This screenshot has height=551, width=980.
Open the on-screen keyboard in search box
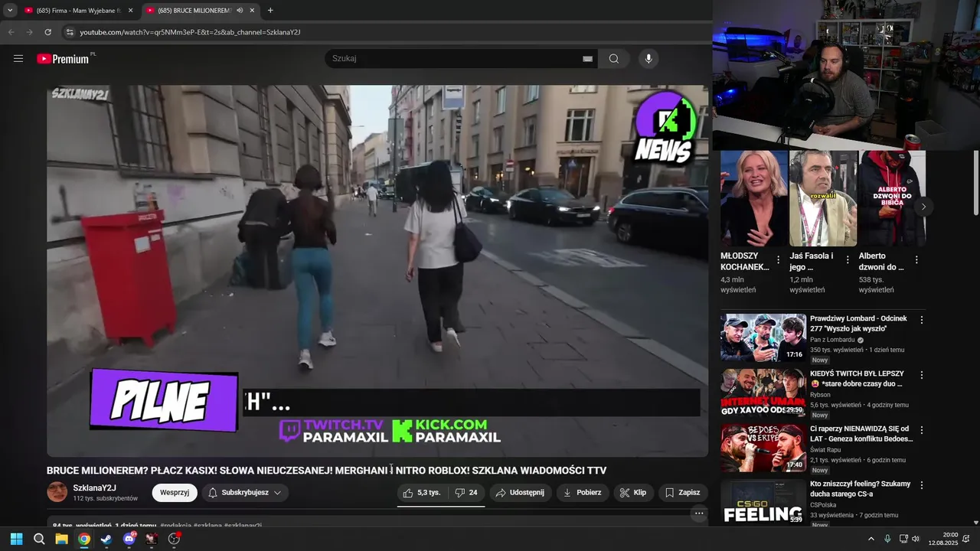[587, 59]
